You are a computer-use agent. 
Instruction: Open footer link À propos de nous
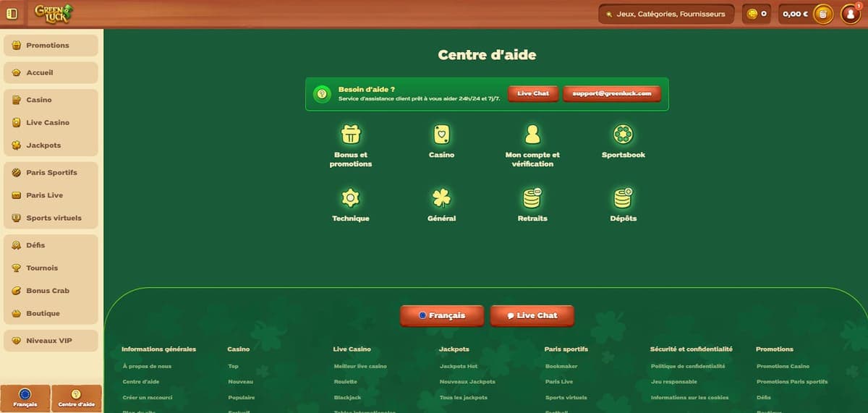[147, 366]
